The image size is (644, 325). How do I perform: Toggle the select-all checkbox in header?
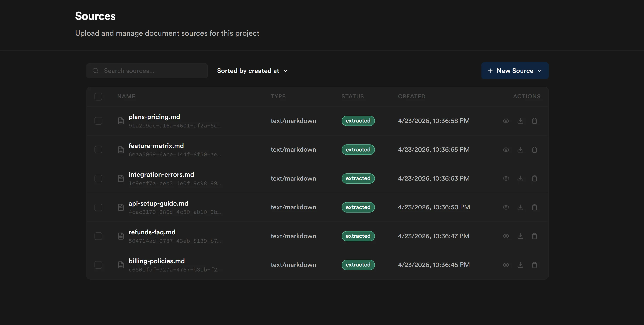(98, 97)
